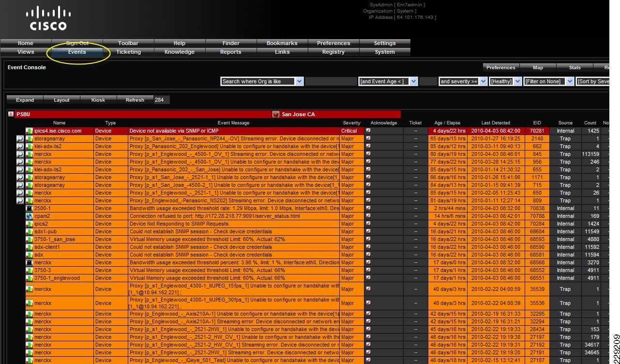Image resolution: width=620 pixels, height=364 pixels.
Task: Click the Refresh button
Action: (x=135, y=100)
